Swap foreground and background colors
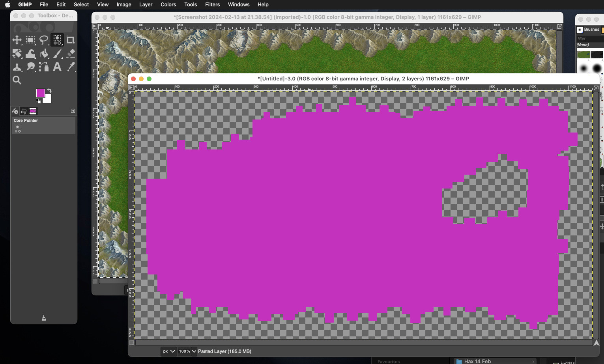 pos(49,91)
